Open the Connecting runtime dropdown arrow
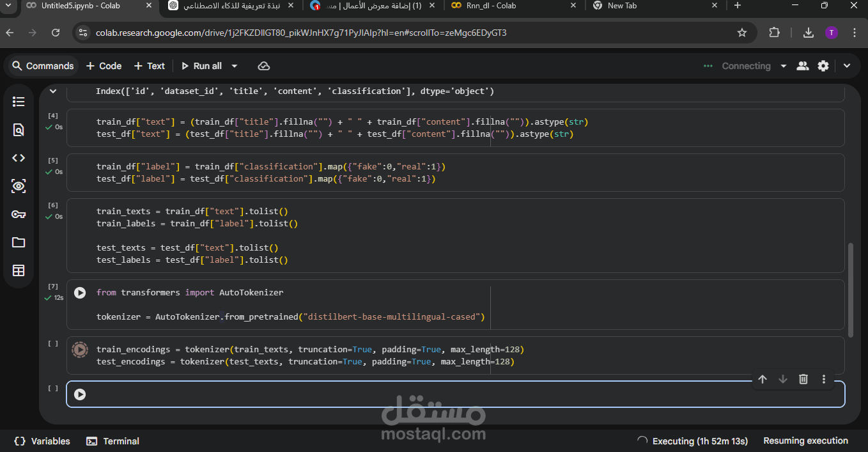 pos(784,66)
